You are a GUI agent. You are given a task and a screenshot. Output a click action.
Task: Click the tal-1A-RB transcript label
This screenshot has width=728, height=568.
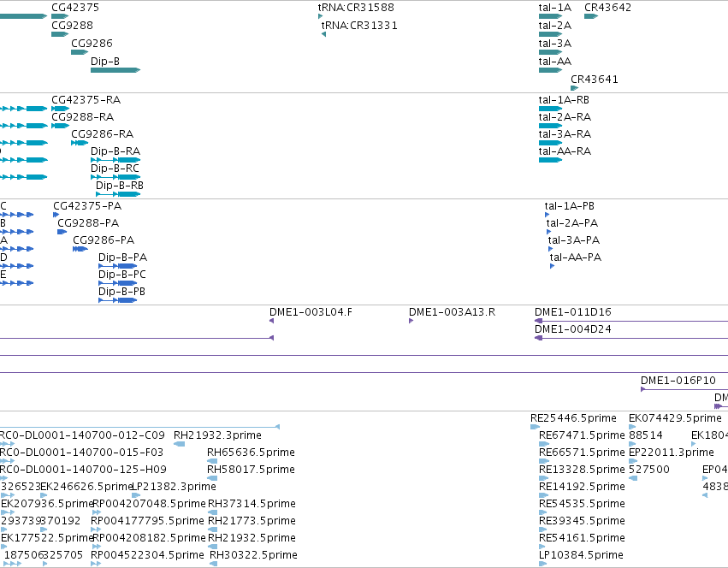[x=564, y=100]
